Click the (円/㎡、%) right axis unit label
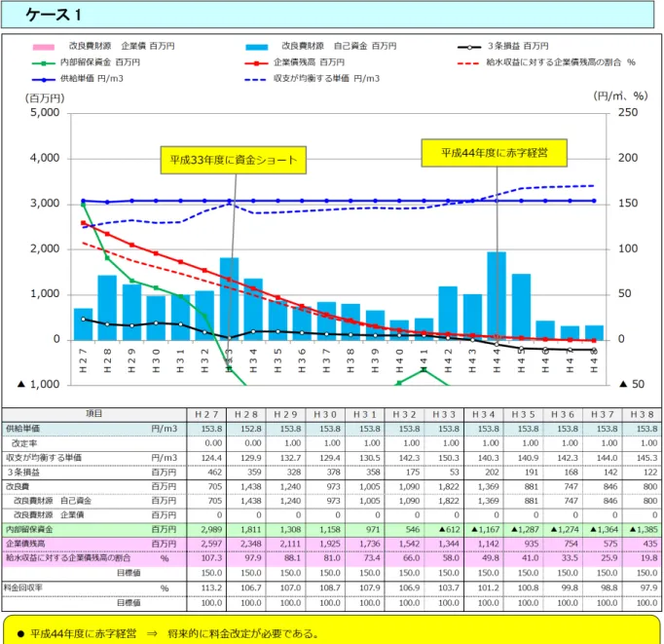Screen dimensions: 664x644 620,96
